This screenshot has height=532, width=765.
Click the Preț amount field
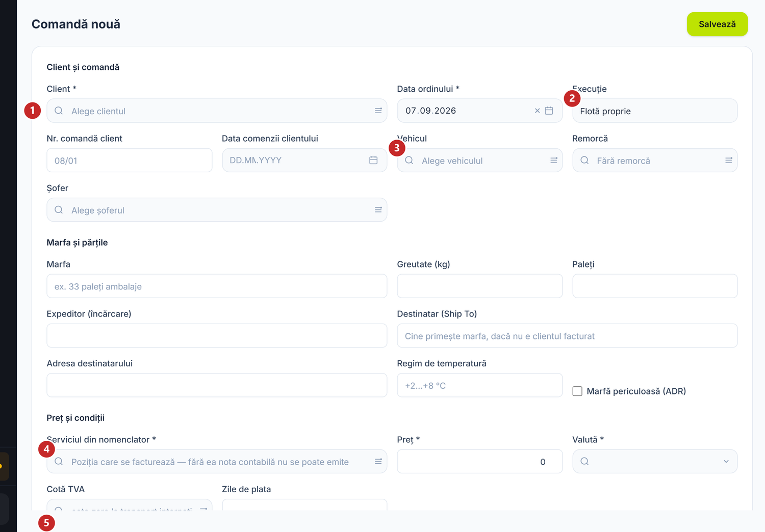tap(479, 461)
